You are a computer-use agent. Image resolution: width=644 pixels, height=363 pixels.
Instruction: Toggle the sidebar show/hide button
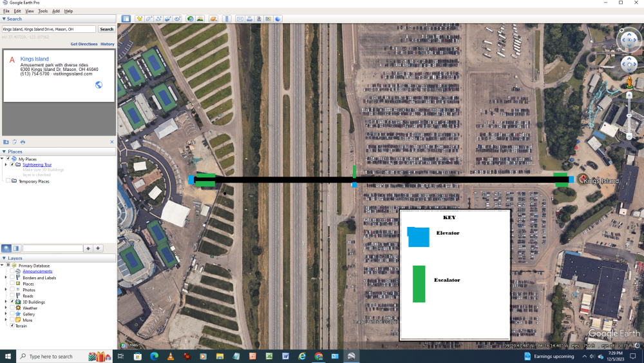pyautogui.click(x=126, y=19)
